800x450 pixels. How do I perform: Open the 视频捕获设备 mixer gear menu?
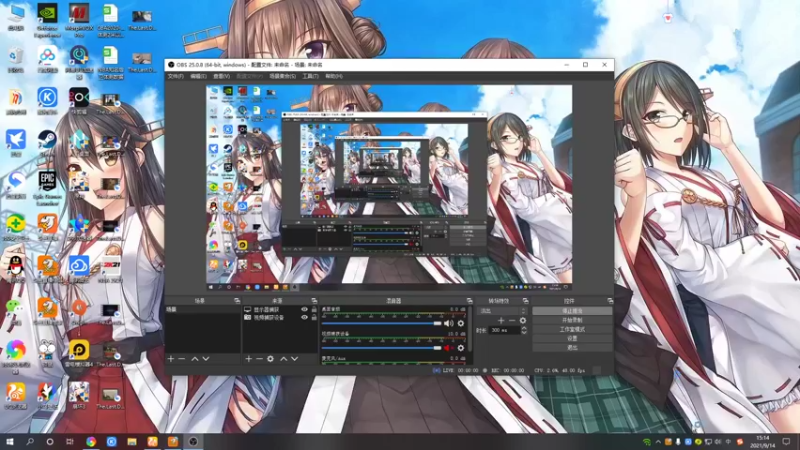pyautogui.click(x=461, y=348)
